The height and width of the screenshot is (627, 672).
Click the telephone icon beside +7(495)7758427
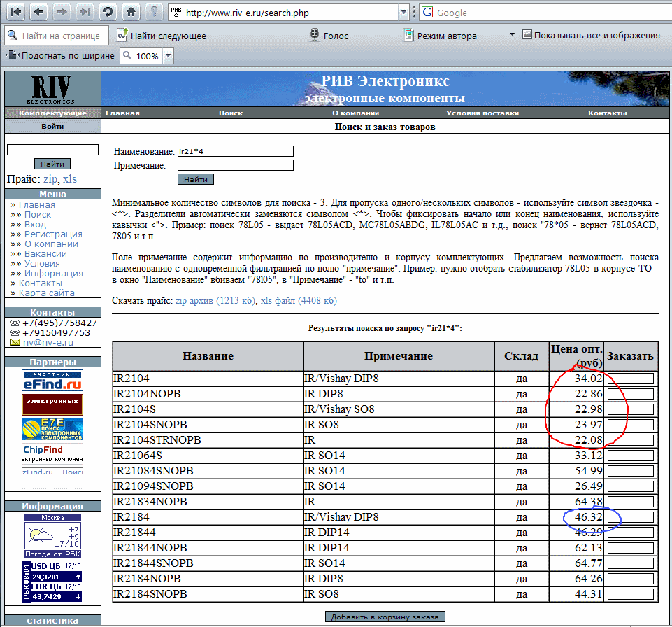pos(15,323)
